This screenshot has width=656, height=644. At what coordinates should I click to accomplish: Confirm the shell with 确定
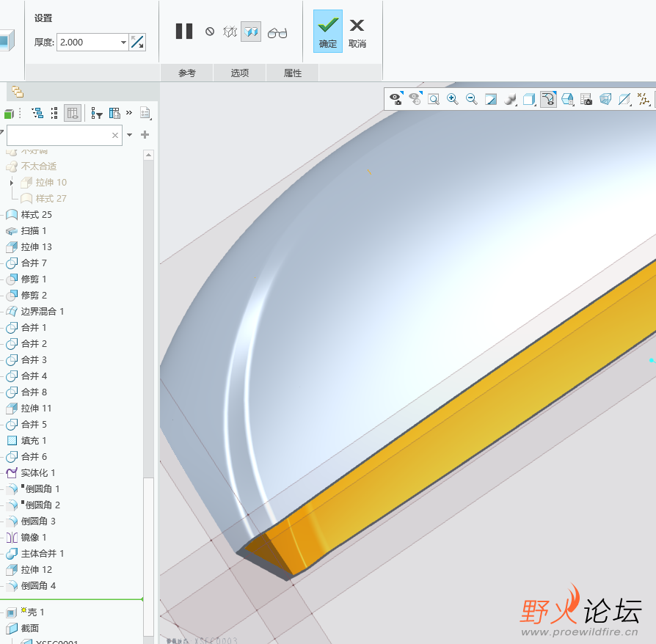click(328, 32)
